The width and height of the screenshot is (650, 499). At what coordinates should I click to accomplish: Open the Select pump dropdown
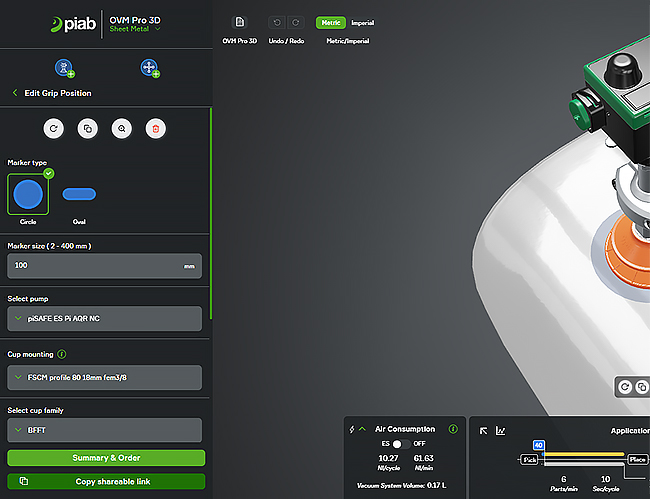coord(104,318)
